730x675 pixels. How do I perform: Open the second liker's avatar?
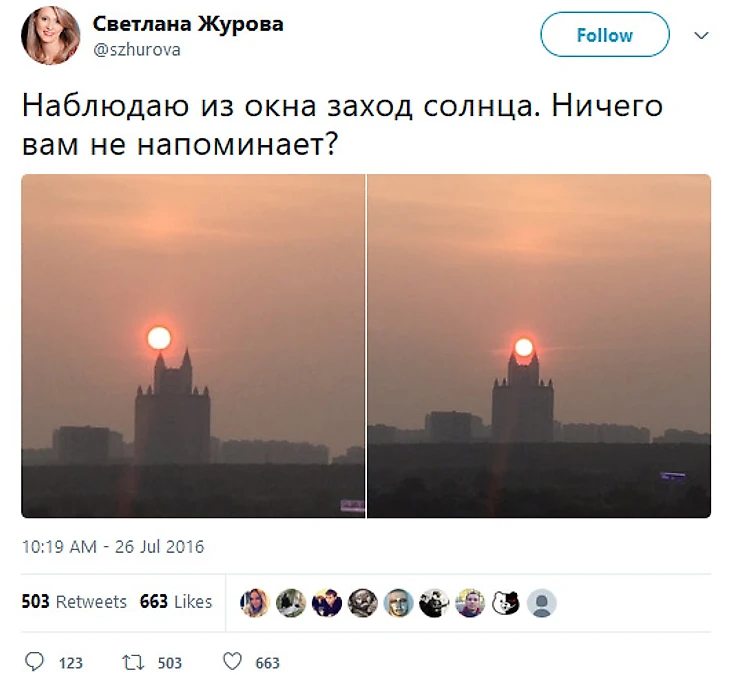click(291, 603)
